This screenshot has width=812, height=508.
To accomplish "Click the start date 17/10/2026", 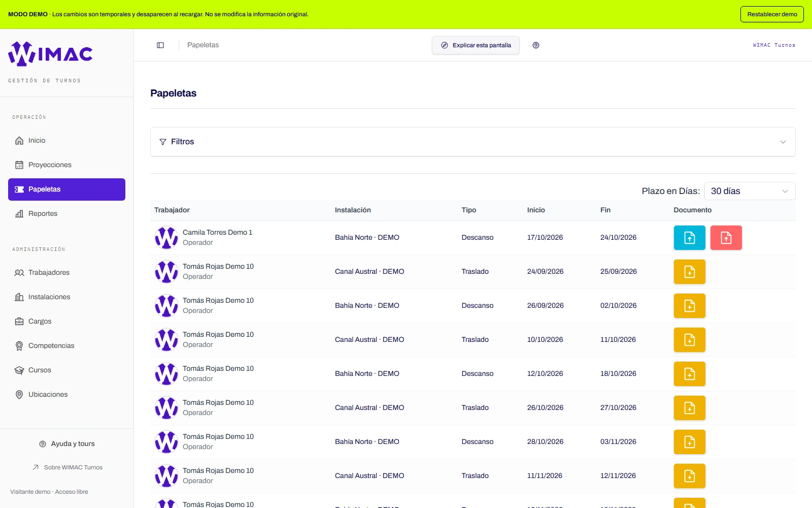I will tap(545, 238).
